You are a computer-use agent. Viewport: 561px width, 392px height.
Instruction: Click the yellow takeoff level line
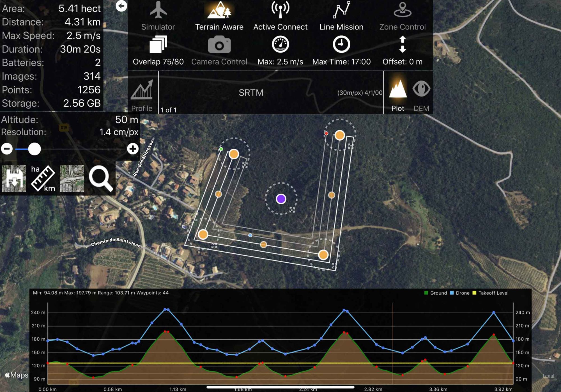pyautogui.click(x=280, y=363)
